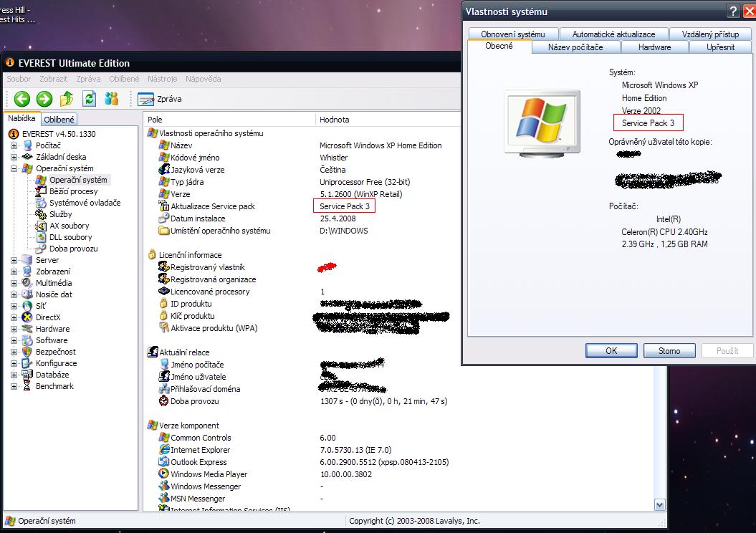
Task: Select the Hardware tree icon
Action: pos(27,329)
